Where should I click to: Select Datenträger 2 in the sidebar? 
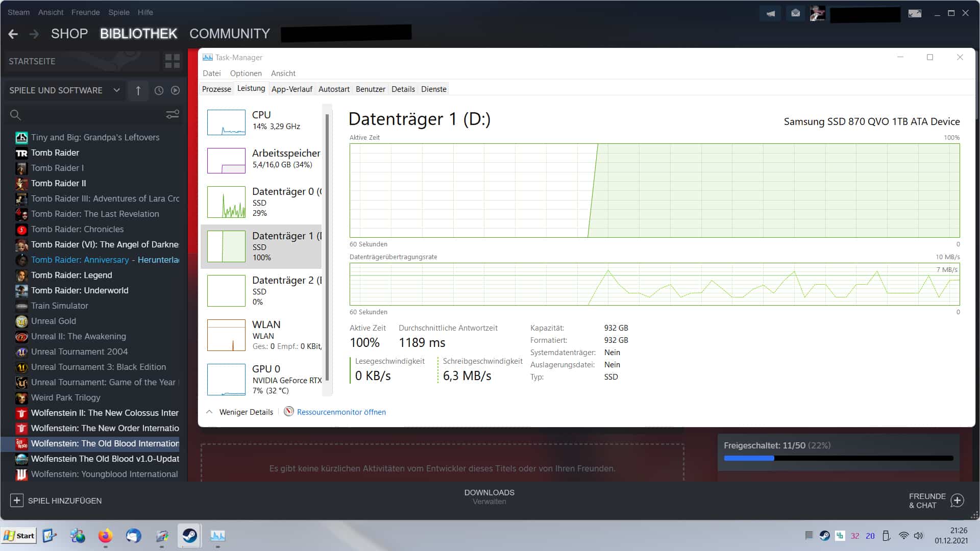pos(261,290)
